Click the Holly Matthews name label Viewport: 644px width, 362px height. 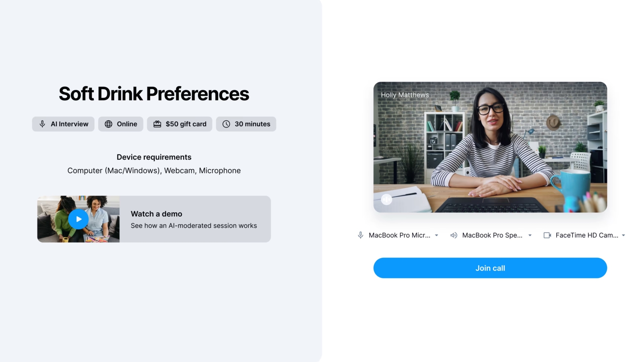pyautogui.click(x=405, y=95)
